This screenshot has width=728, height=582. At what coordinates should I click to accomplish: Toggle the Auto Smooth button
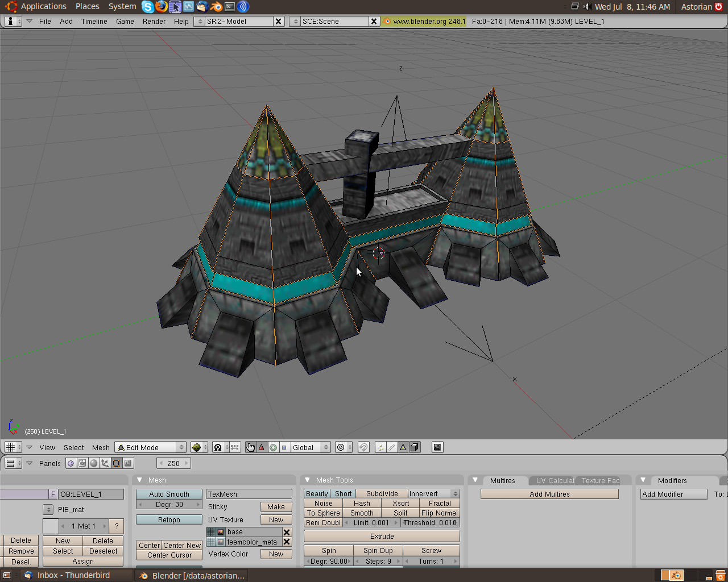pyautogui.click(x=169, y=494)
